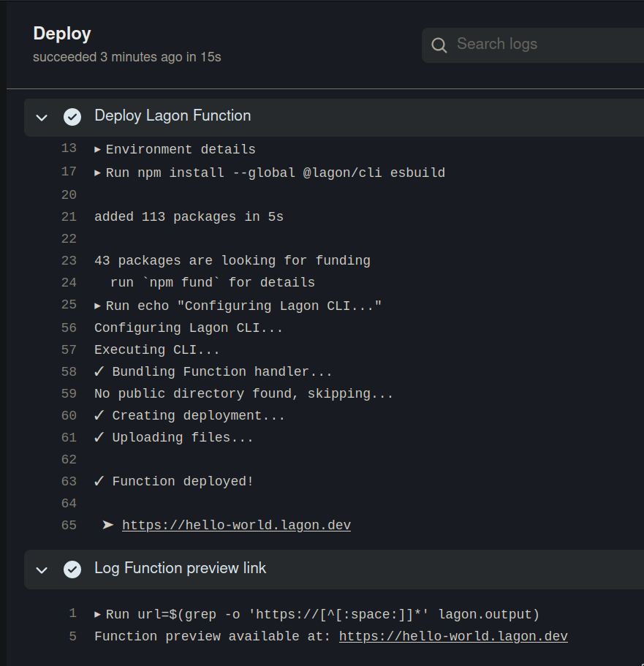Viewport: 644px width, 666px height.
Task: Click success checkmark icon for Log Function preview link
Action: pos(72,569)
